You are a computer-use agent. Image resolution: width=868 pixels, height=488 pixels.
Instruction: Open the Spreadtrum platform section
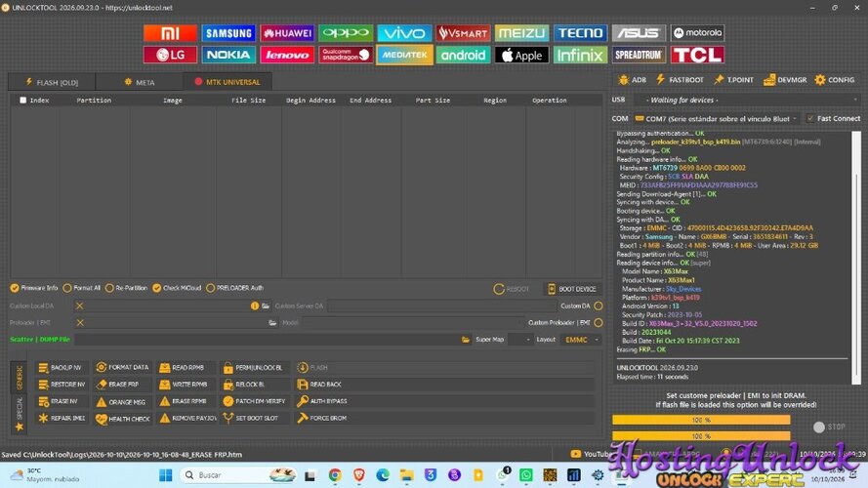click(639, 55)
